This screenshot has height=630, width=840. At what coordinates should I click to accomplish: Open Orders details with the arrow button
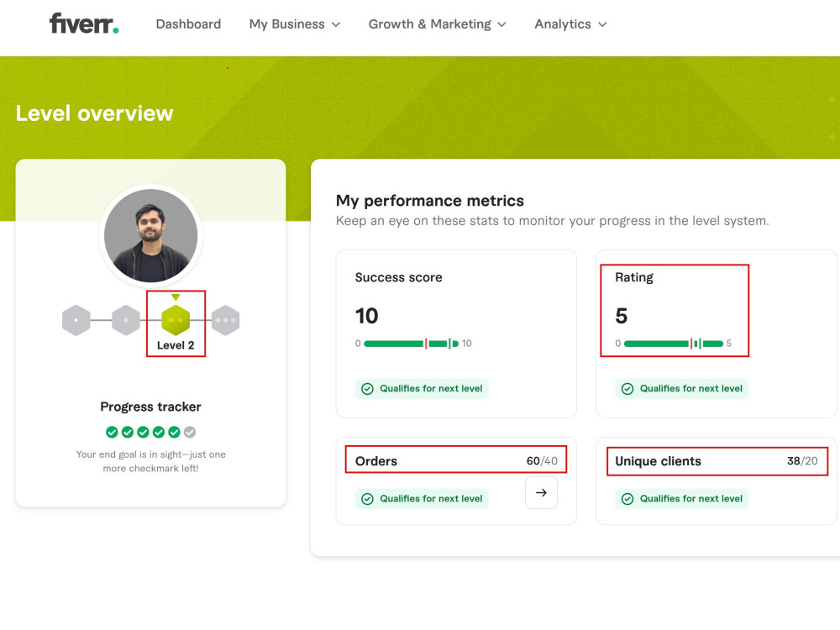[541, 492]
